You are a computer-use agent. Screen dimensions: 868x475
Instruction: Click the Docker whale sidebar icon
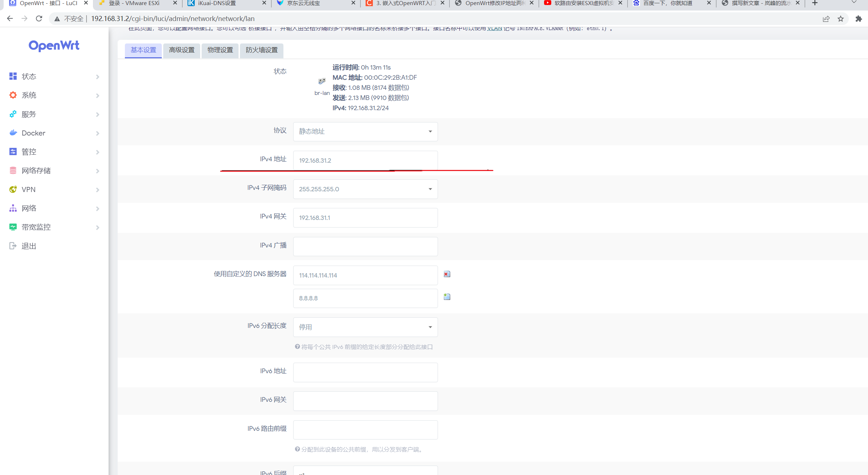click(13, 133)
